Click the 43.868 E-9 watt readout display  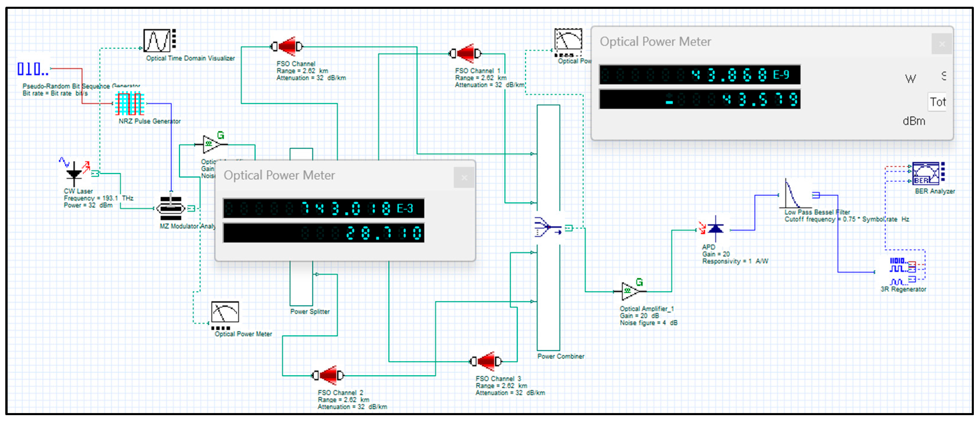pyautogui.click(x=700, y=75)
